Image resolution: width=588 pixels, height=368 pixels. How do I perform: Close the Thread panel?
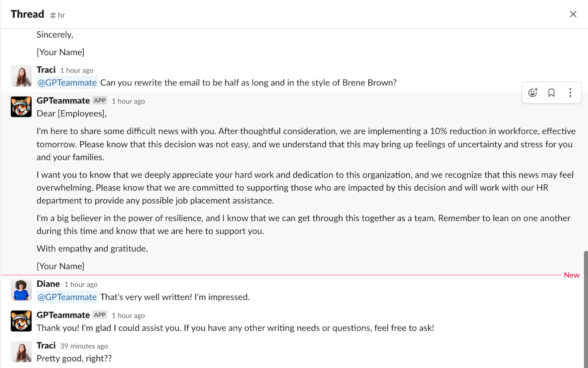[x=573, y=14]
